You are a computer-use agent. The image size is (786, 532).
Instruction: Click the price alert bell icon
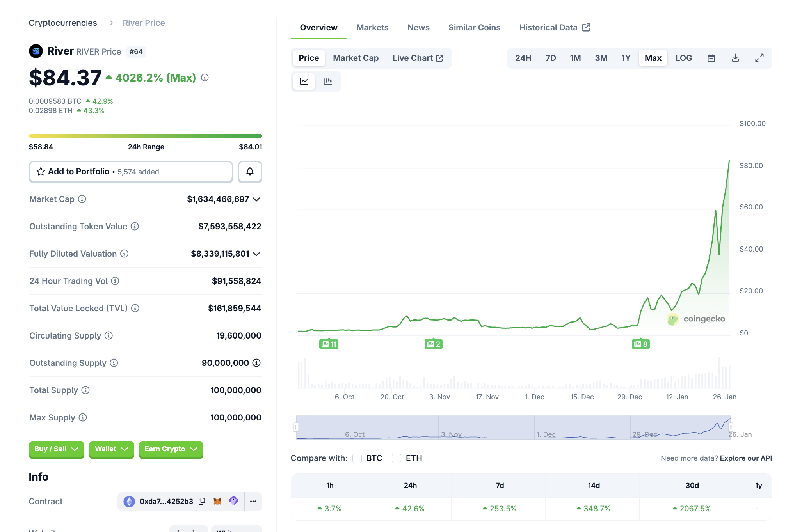point(250,172)
